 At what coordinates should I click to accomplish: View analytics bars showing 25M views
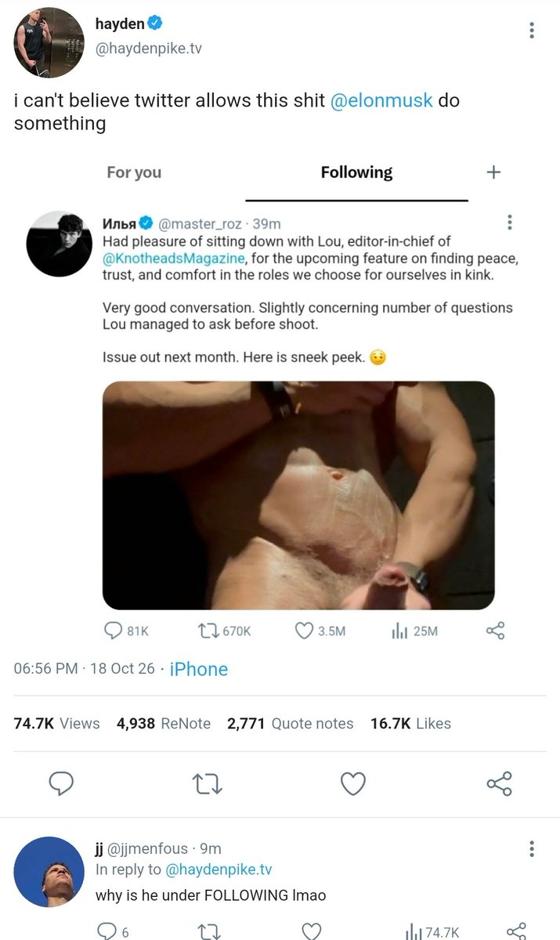pyautogui.click(x=399, y=631)
